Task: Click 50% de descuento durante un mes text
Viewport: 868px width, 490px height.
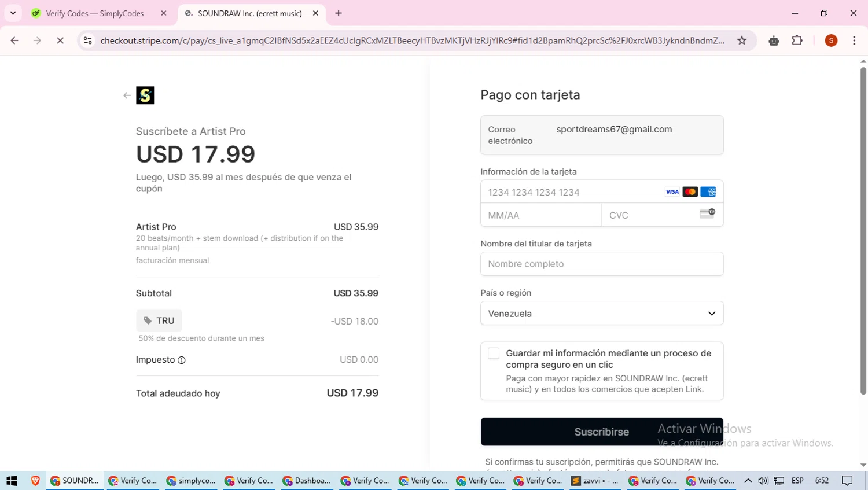Action: tap(201, 338)
